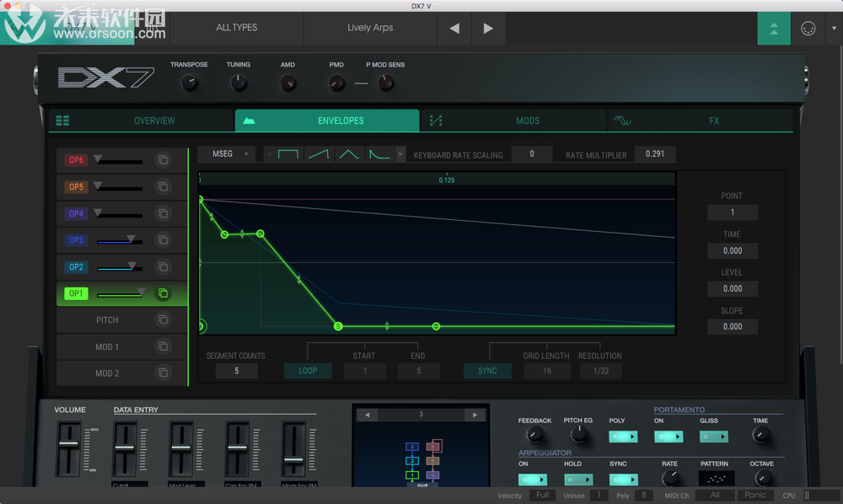843x504 pixels.
Task: Copy the OP1 envelope
Action: click(163, 293)
